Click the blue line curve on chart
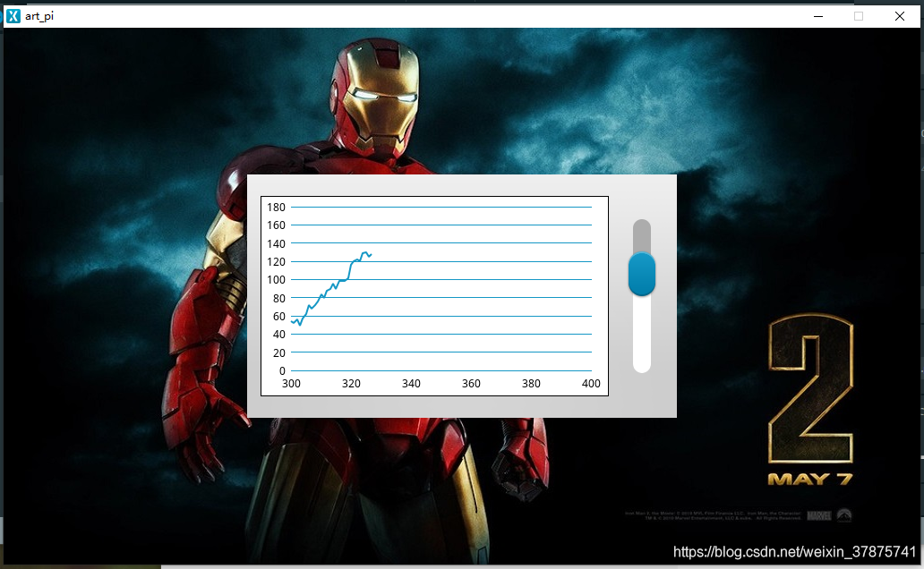Screen dimensions: 924x569 click(331, 289)
